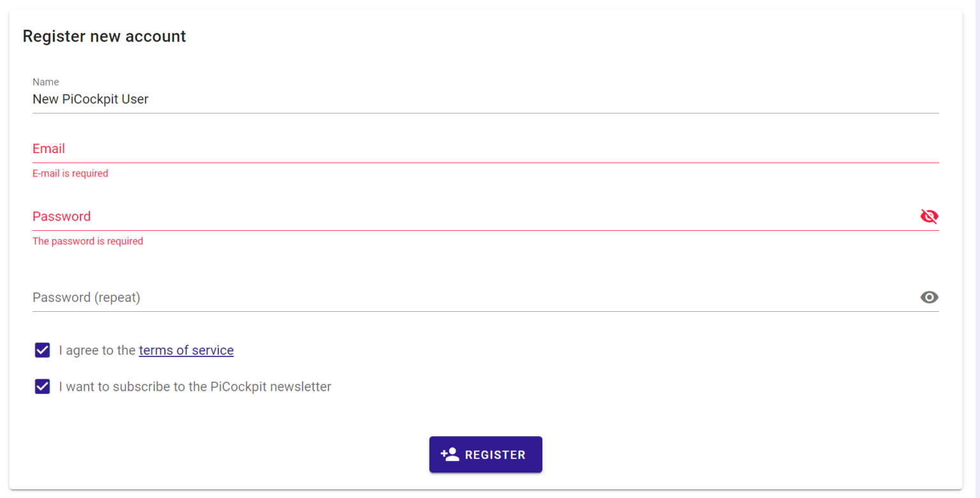The height and width of the screenshot is (498, 980).
Task: Click 'The password is required' error text
Action: (x=87, y=241)
